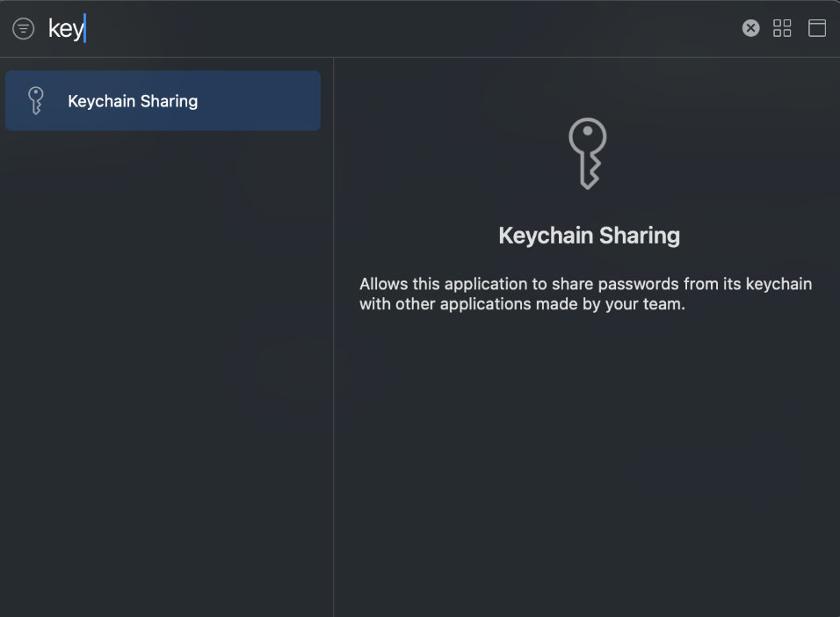The image size is (840, 617).
Task: Click the blank space after the typed search text
Action: [407, 28]
